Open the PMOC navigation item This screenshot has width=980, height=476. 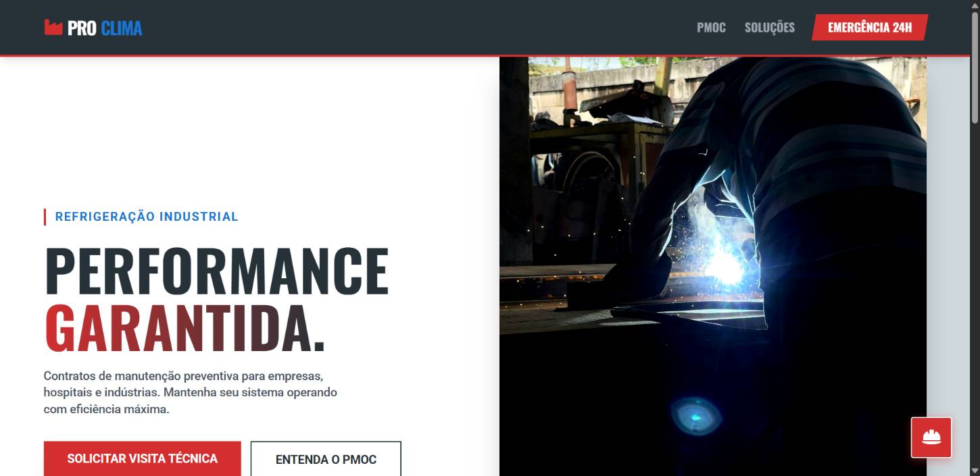(711, 28)
